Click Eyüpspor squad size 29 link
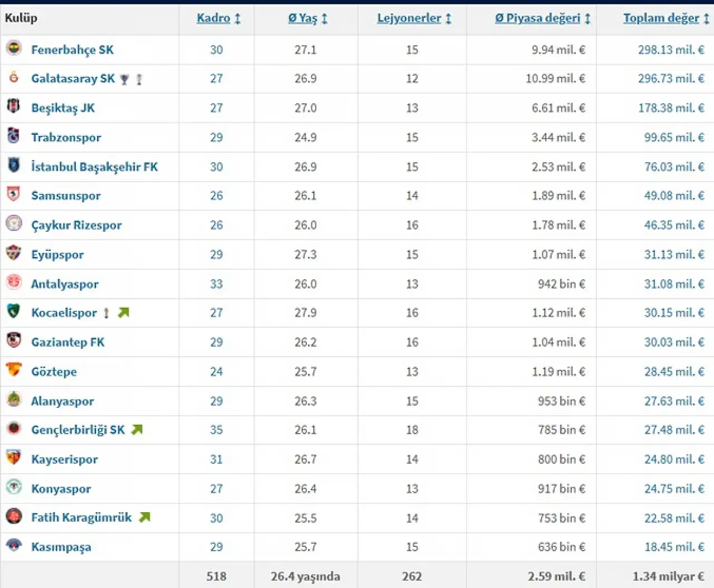Image resolution: width=714 pixels, height=588 pixels. (216, 255)
